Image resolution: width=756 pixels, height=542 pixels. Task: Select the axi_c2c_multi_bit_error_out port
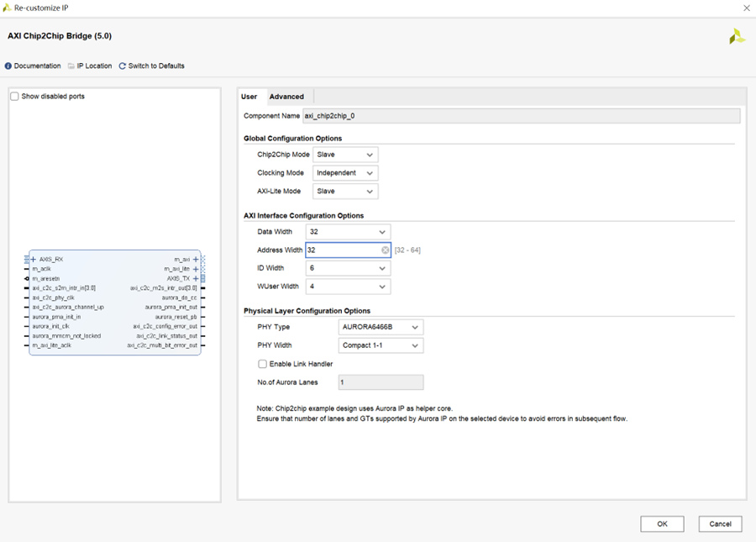coord(162,345)
